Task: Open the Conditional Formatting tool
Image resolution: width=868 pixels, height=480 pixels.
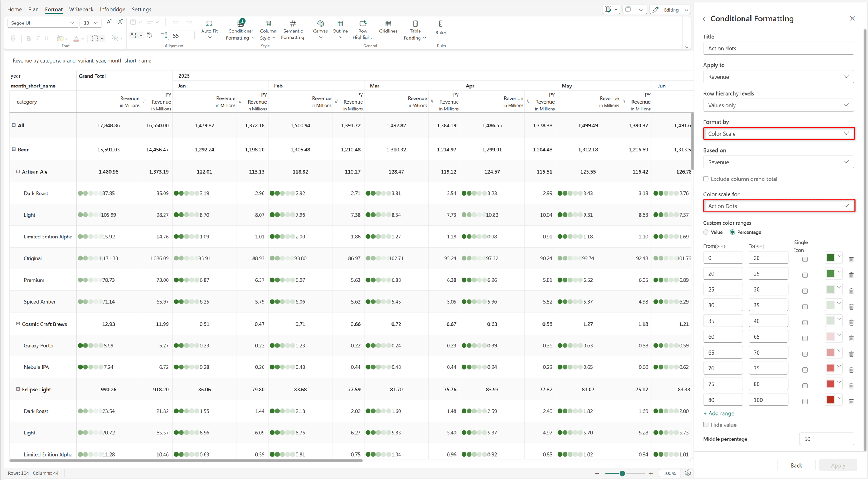Action: (x=240, y=30)
